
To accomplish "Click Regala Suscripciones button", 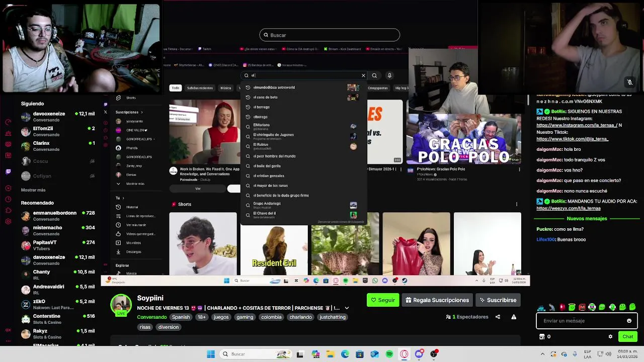I will tap(437, 300).
